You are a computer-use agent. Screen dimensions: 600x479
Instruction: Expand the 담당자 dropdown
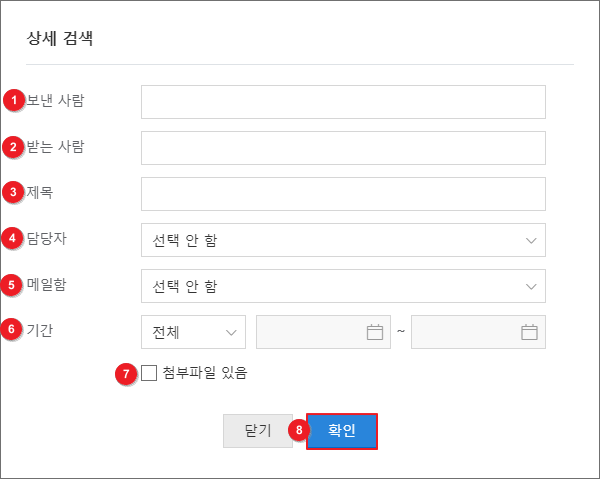click(343, 240)
